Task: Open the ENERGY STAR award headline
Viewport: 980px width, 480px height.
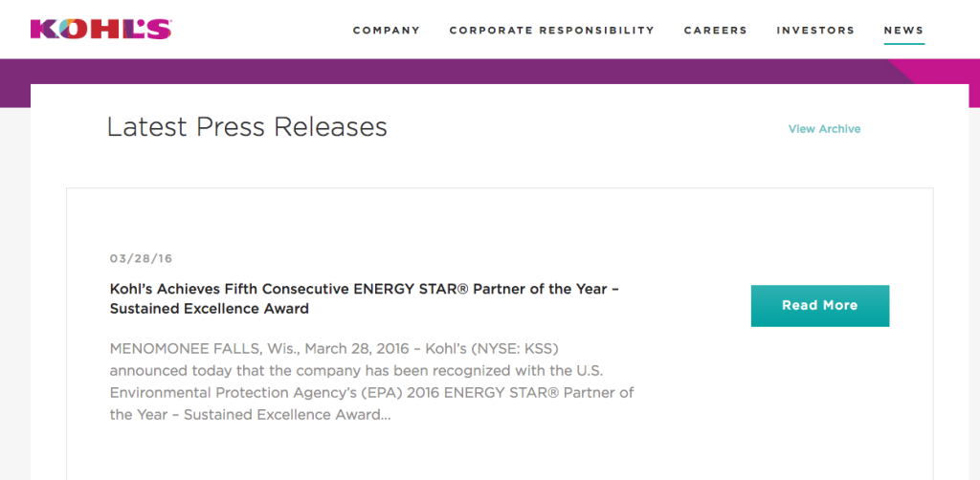Action: coord(365,298)
